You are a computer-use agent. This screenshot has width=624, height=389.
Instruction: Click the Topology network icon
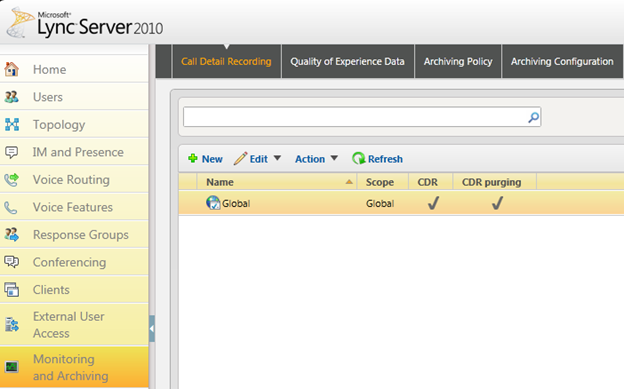(x=12, y=124)
